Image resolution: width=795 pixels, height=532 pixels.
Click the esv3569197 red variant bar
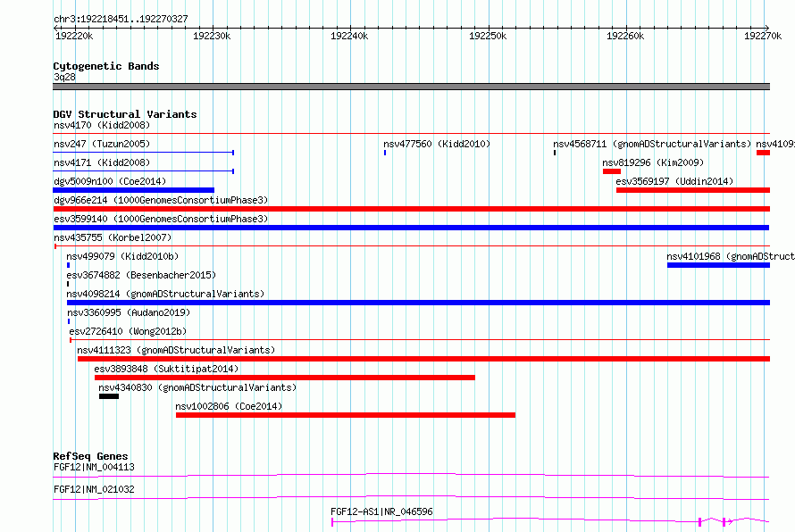pyautogui.click(x=693, y=190)
